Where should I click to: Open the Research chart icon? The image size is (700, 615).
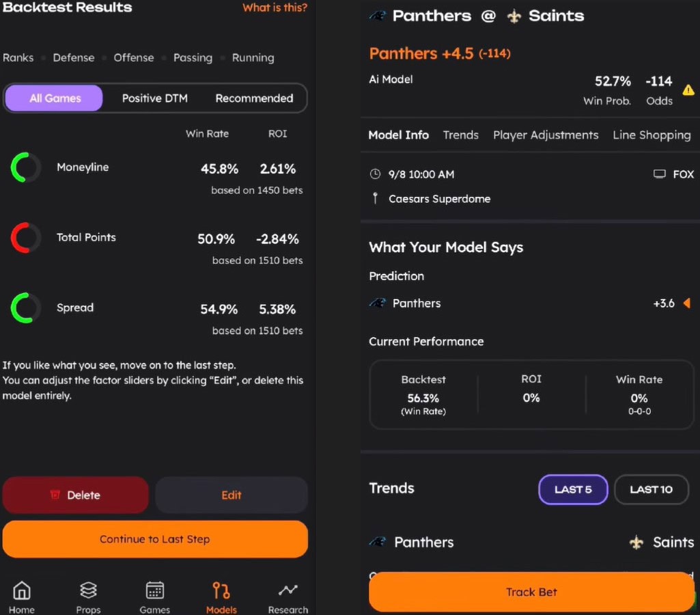click(288, 590)
